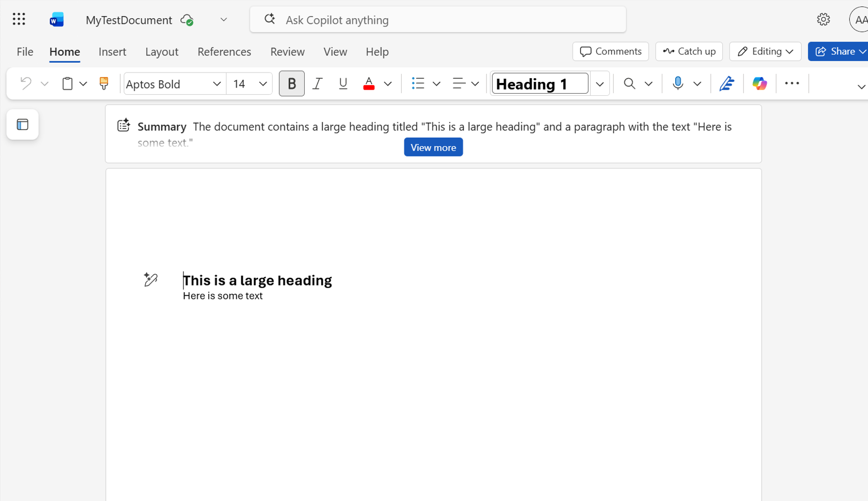Toggle italic formatting
Screen dimensions: 868x501
pos(317,83)
